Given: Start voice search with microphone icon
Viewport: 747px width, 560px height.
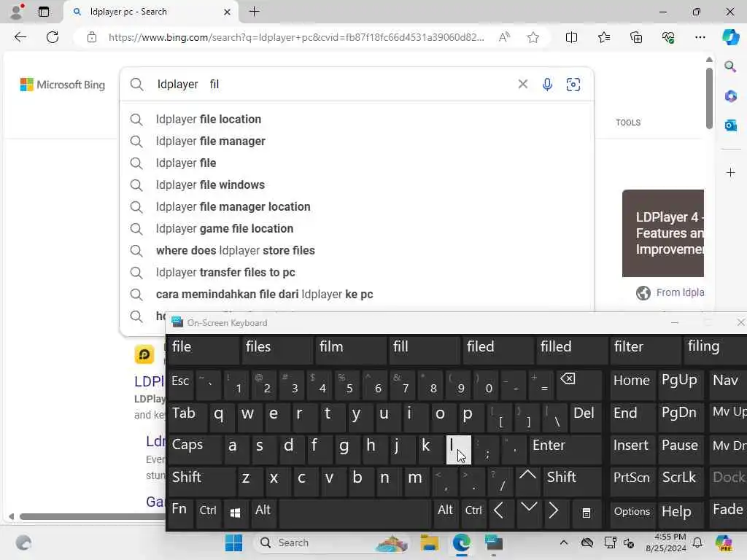Looking at the screenshot, I should 547,85.
